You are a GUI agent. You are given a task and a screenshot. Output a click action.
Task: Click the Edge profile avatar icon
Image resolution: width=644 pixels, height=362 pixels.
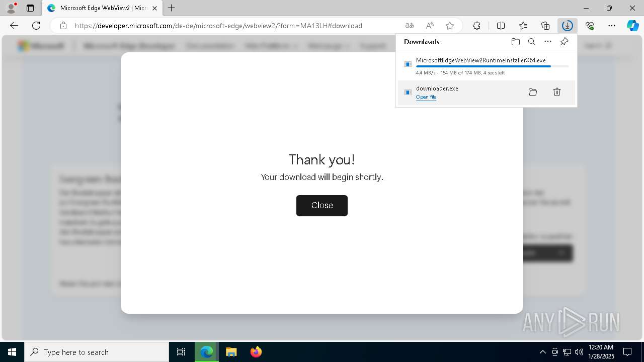(11, 8)
